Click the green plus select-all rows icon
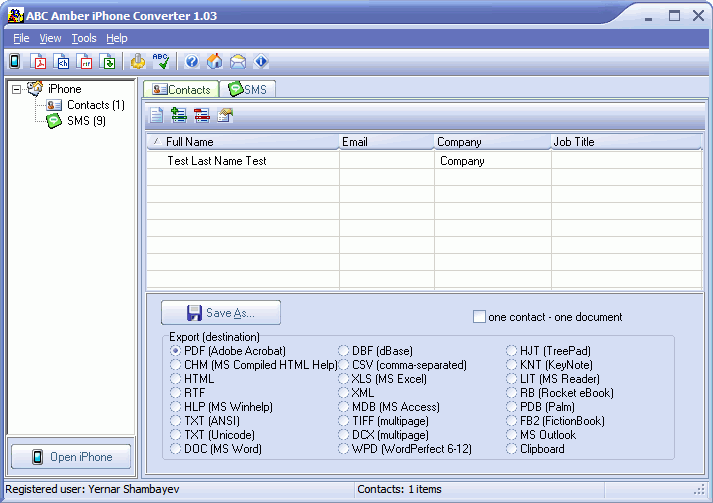 coord(179,115)
